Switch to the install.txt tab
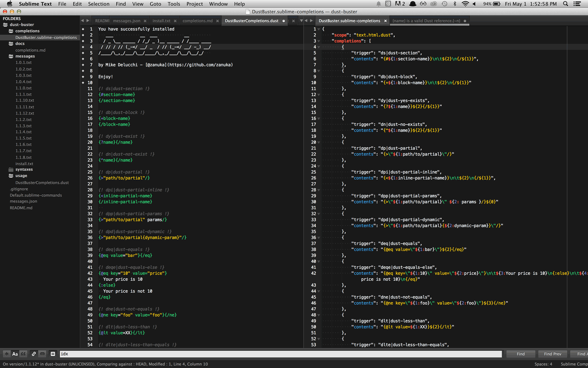This screenshot has width=588, height=368. [161, 21]
